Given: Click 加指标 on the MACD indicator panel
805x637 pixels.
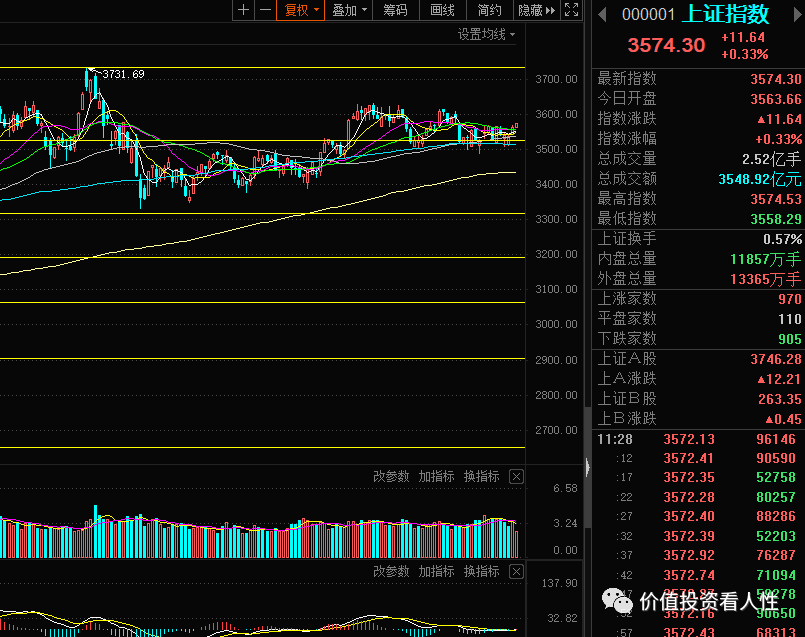Looking at the screenshot, I should click(436, 571).
